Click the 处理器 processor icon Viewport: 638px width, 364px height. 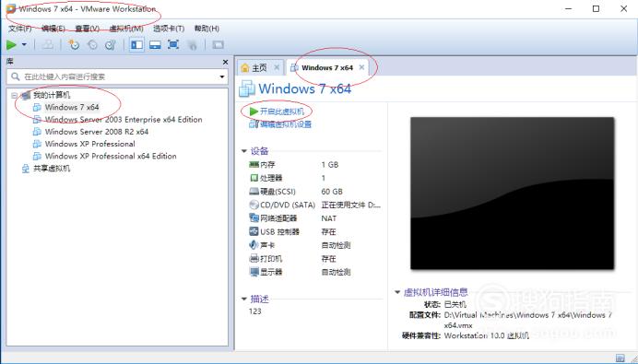coord(254,178)
